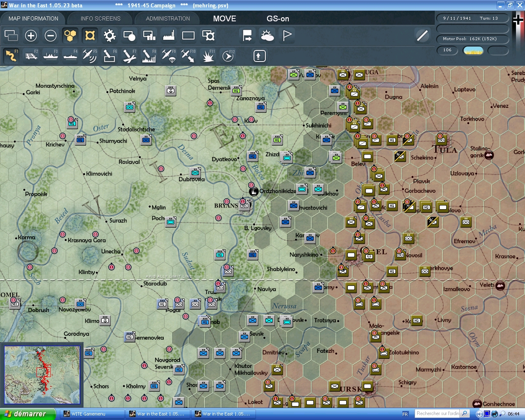Screen dimensions: 525x420
Task: Click the Kastornoe town label
Action: pyautogui.click(x=463, y=367)
